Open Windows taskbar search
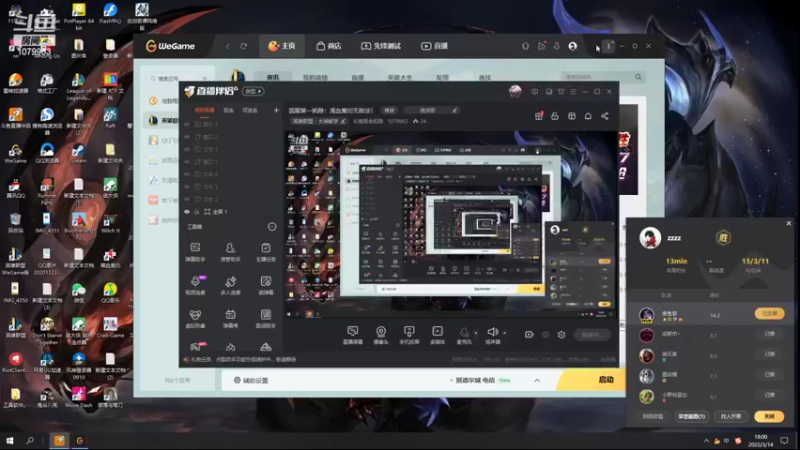Viewport: 800px width, 450px height. tap(30, 441)
